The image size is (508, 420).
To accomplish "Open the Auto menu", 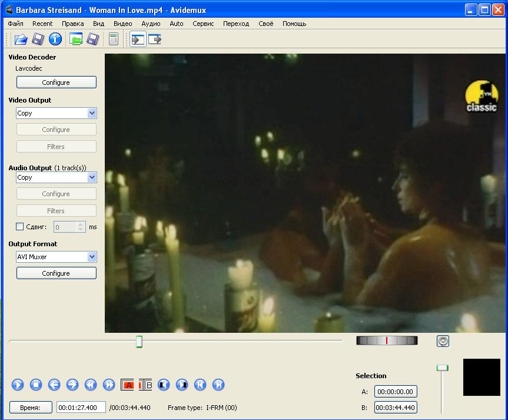I will coord(177,24).
